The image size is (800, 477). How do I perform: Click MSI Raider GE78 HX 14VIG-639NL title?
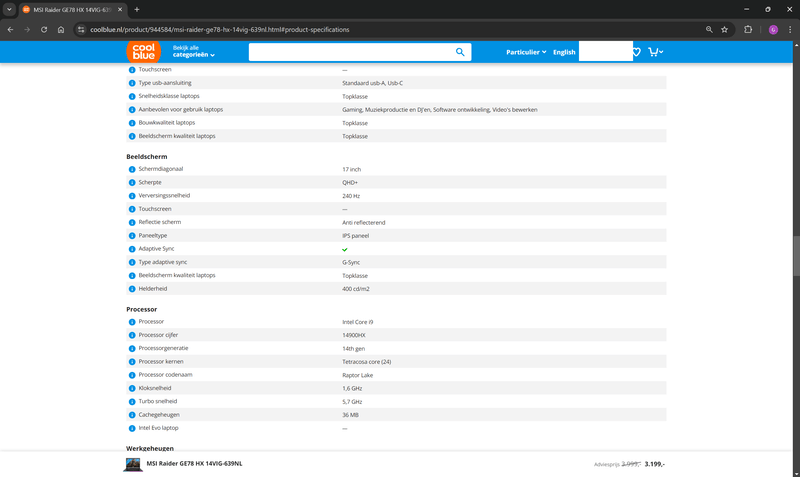(x=194, y=464)
